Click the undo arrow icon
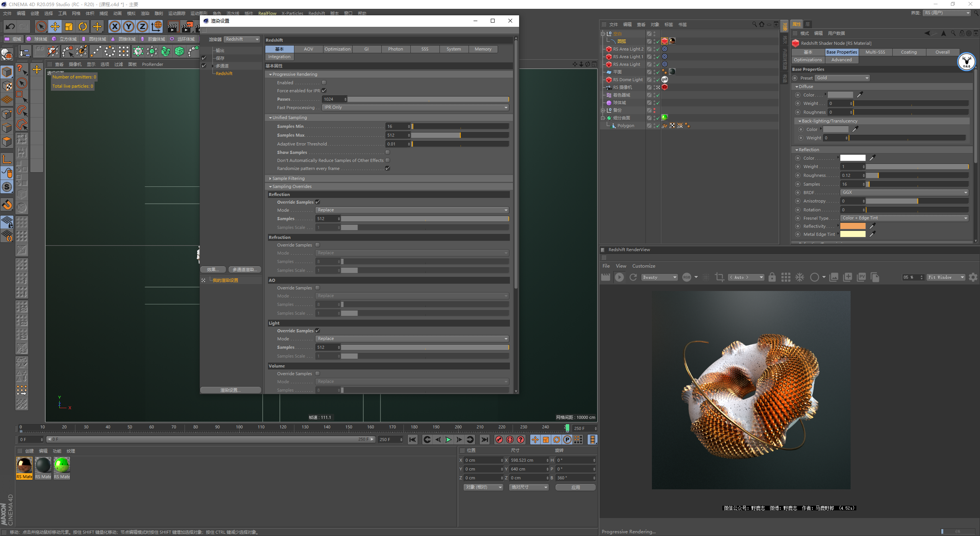The image size is (980, 536). [x=10, y=26]
